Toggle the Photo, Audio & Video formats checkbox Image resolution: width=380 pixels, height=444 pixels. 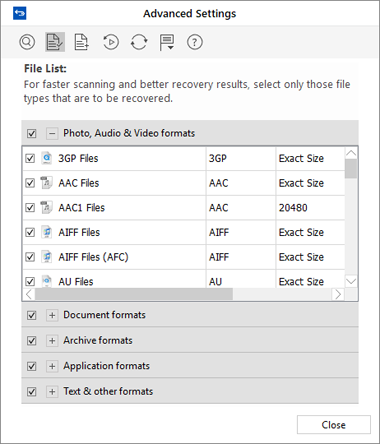point(32,133)
